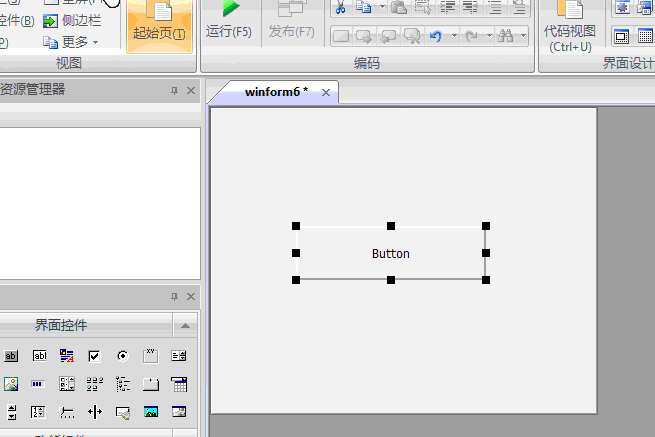The image size is (655, 437).
Task: Select the tree view control icon
Action: [123, 384]
